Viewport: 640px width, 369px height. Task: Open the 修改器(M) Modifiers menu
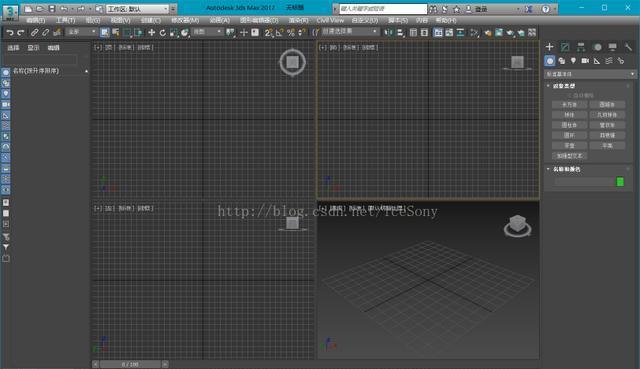pyautogui.click(x=185, y=20)
